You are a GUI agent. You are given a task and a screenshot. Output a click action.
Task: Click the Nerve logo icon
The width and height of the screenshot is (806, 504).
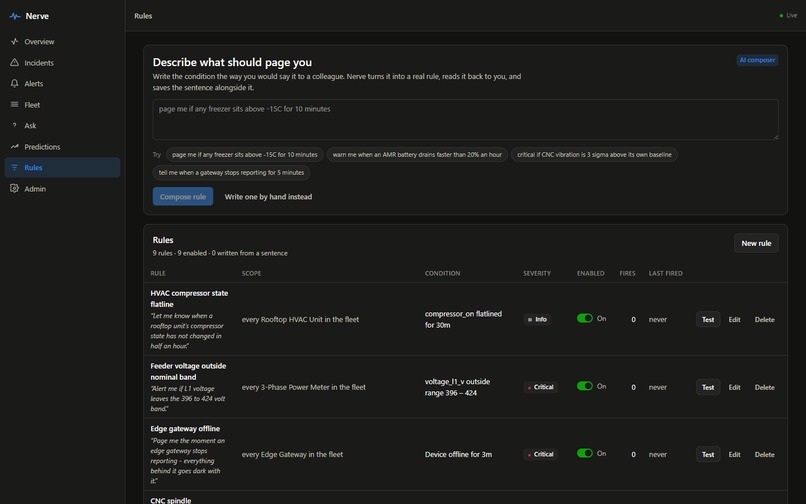pos(15,16)
